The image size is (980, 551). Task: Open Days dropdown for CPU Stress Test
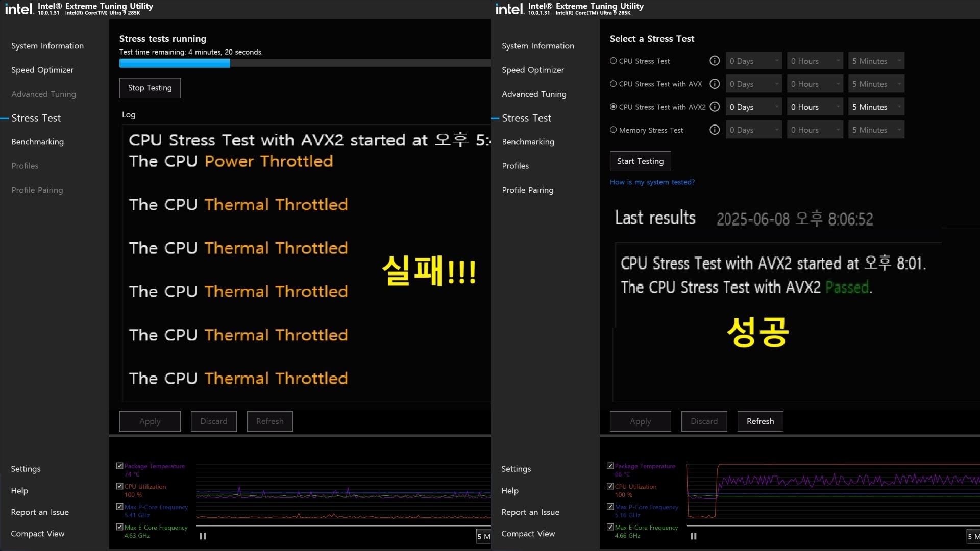(x=754, y=61)
